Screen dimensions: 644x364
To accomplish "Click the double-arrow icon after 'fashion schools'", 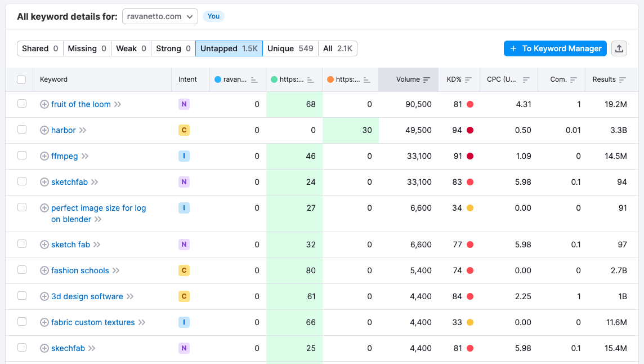I will [116, 270].
